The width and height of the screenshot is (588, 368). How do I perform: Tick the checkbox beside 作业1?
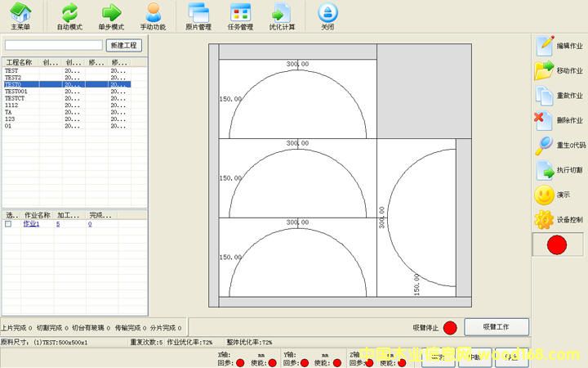[x=8, y=223]
